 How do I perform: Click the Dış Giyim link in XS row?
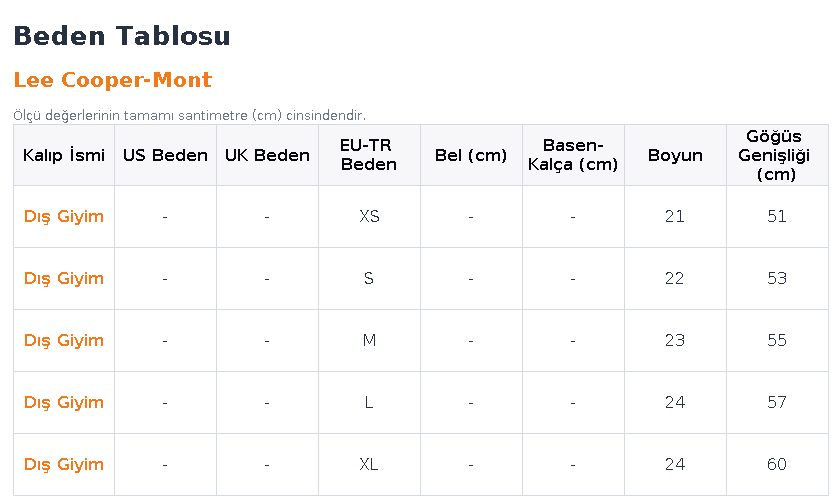(x=64, y=217)
